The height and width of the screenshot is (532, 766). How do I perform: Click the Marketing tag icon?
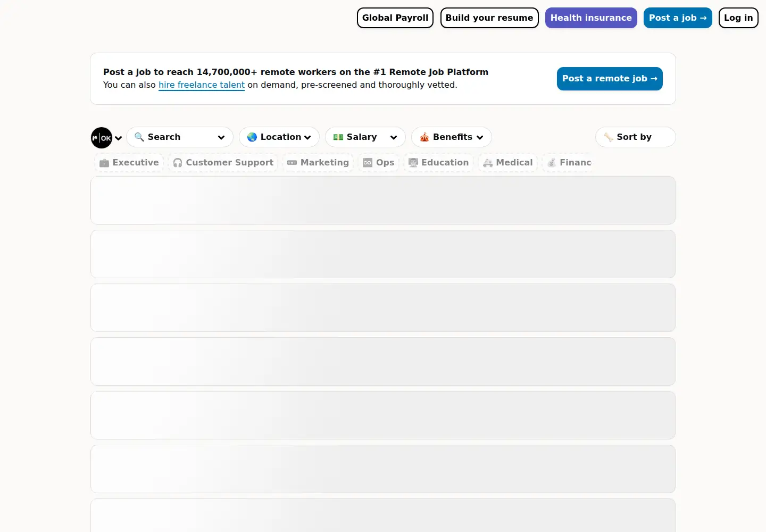click(x=292, y=163)
